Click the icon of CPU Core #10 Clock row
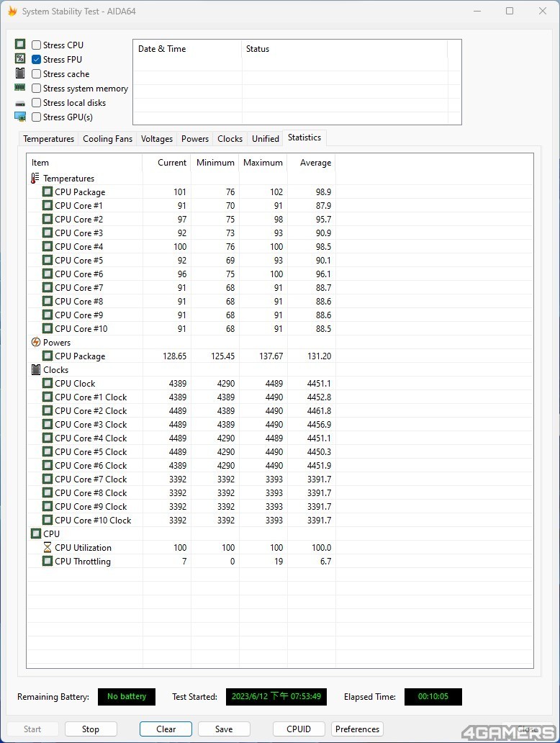 48,520
